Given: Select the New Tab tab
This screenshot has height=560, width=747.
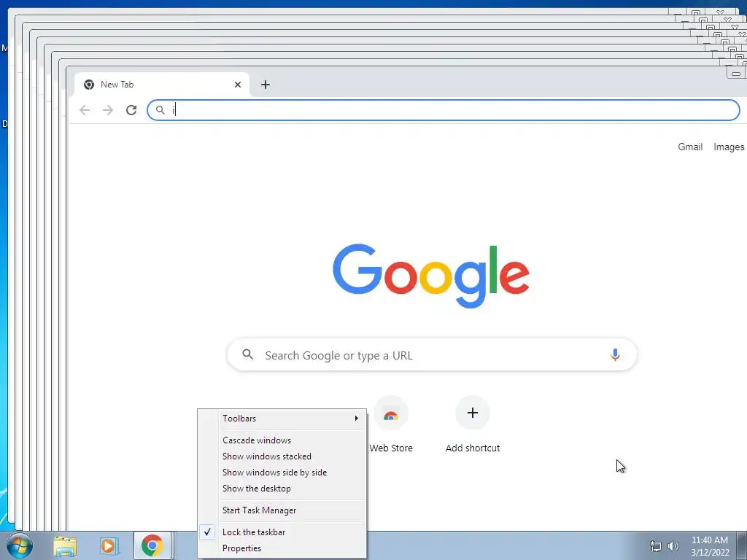Looking at the screenshot, I should point(162,85).
